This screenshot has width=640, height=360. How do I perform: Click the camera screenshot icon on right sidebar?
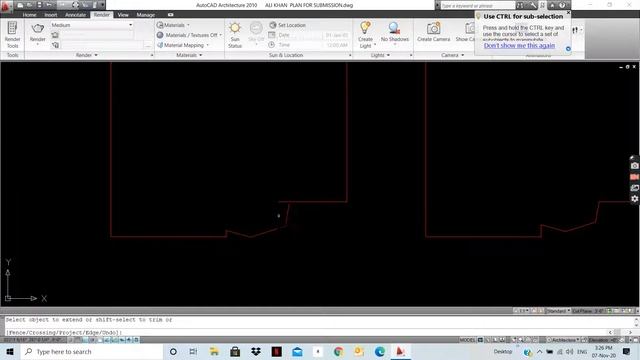(634, 166)
